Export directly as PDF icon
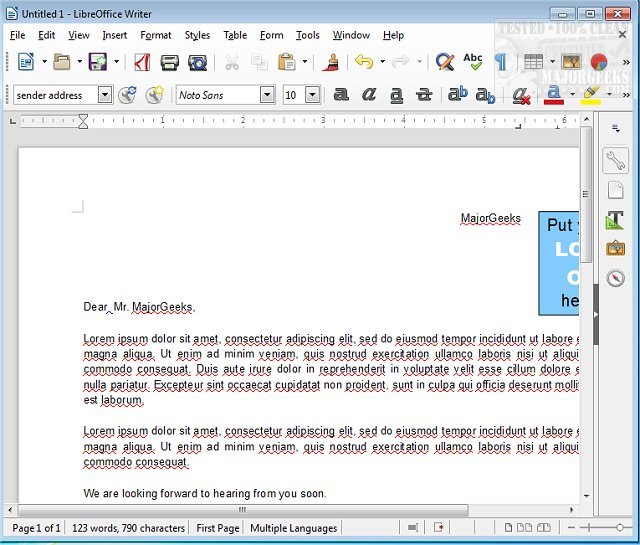 (x=142, y=62)
